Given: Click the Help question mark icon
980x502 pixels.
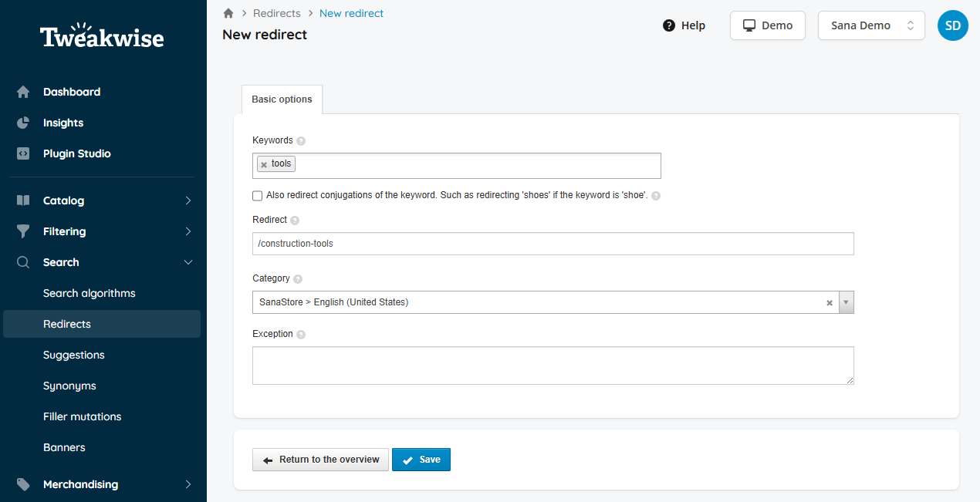Looking at the screenshot, I should tap(669, 25).
